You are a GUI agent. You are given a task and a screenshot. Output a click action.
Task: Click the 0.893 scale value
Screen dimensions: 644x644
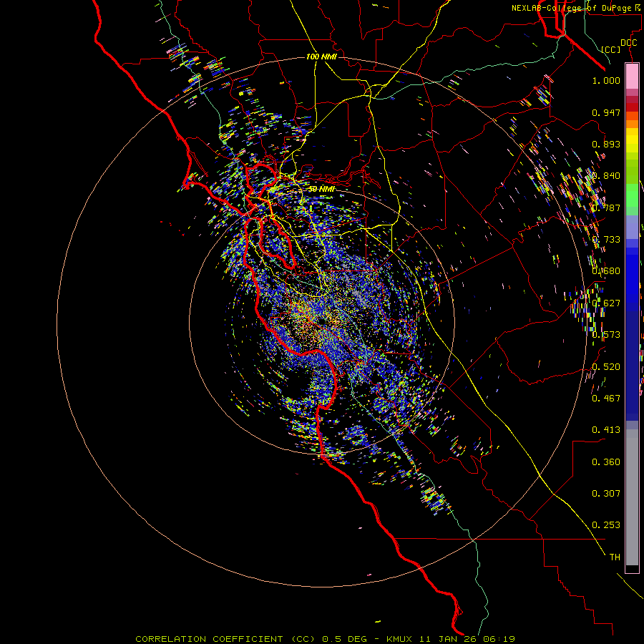[x=606, y=144]
